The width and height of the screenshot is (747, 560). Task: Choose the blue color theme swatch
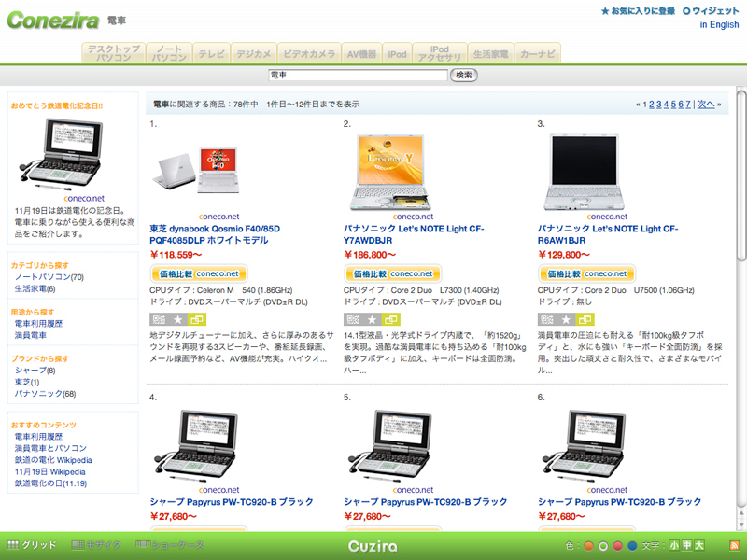pos(632,546)
